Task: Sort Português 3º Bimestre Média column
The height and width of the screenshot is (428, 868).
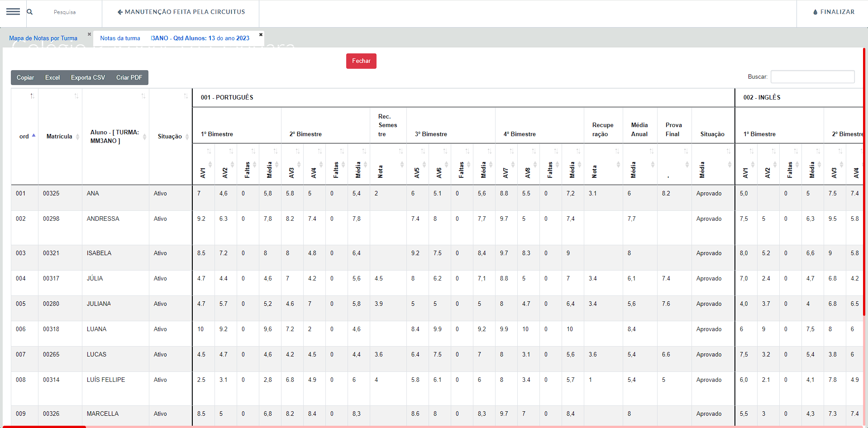Action: click(x=484, y=164)
